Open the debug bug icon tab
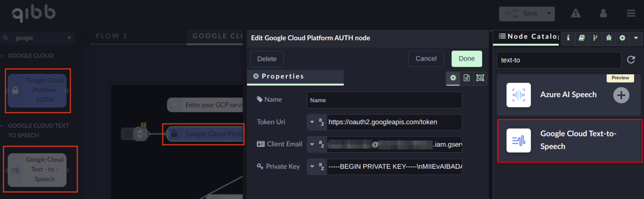 tap(609, 38)
